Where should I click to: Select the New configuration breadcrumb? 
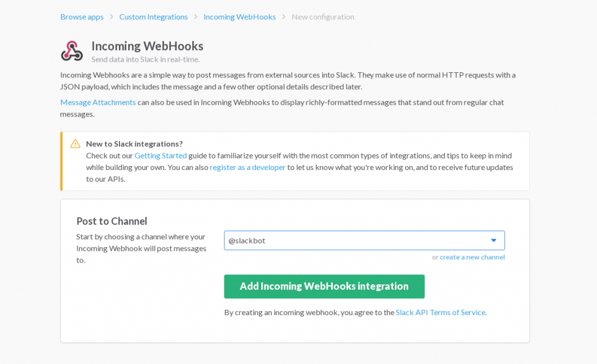[x=323, y=17]
